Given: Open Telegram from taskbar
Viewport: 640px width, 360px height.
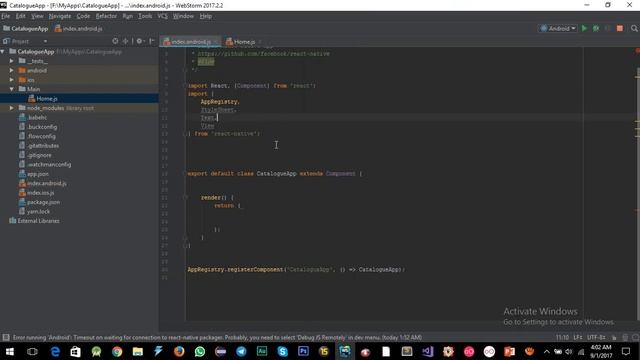Looking at the screenshot, I should click(x=241, y=351).
